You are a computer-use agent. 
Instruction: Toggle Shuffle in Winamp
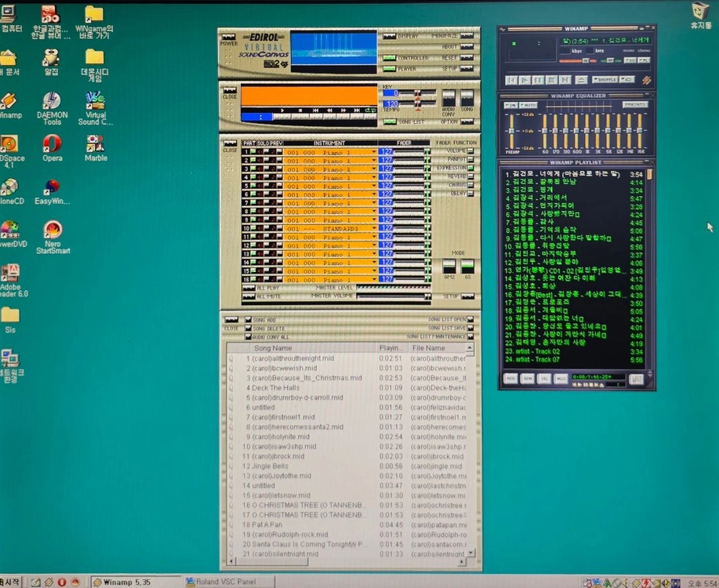pyautogui.click(x=605, y=80)
